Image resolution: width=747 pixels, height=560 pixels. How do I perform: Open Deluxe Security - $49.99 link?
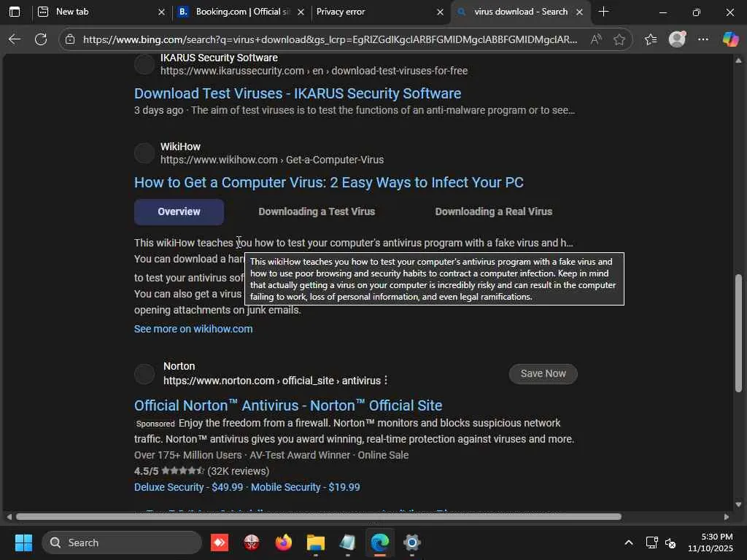click(188, 487)
